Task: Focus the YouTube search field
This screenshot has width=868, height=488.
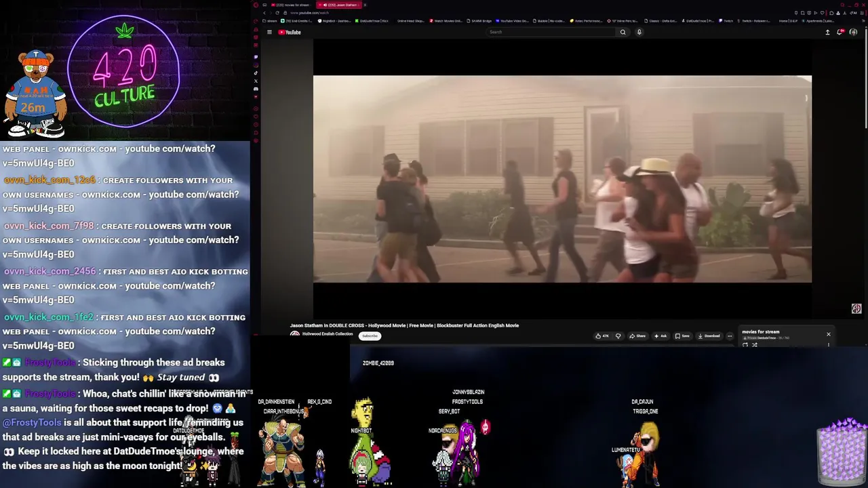Action: pyautogui.click(x=549, y=32)
